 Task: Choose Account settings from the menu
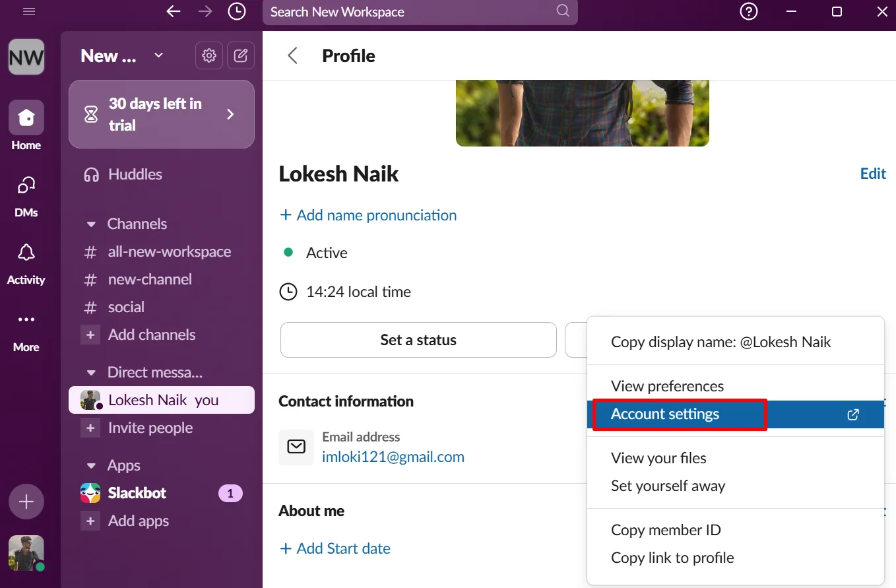click(736, 414)
